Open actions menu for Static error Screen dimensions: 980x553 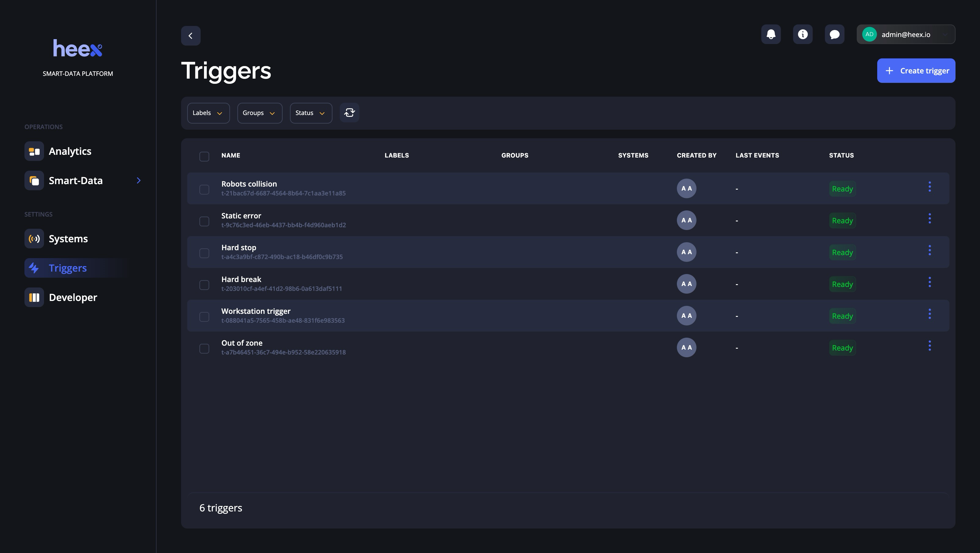pos(930,219)
